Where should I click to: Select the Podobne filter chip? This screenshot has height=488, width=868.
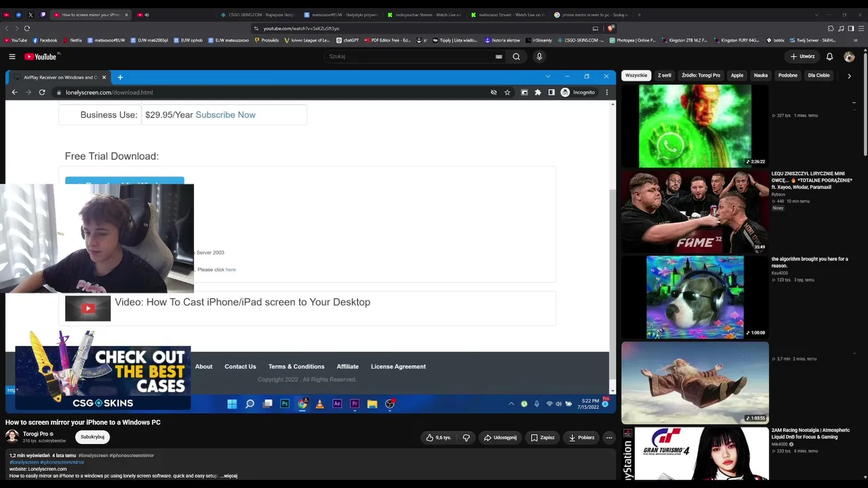point(788,76)
